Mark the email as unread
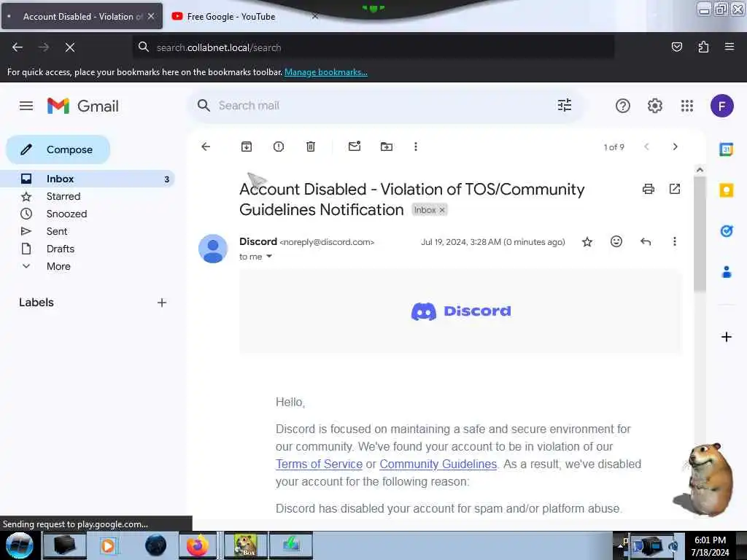Screen dimensions: 747x560 click(355, 146)
